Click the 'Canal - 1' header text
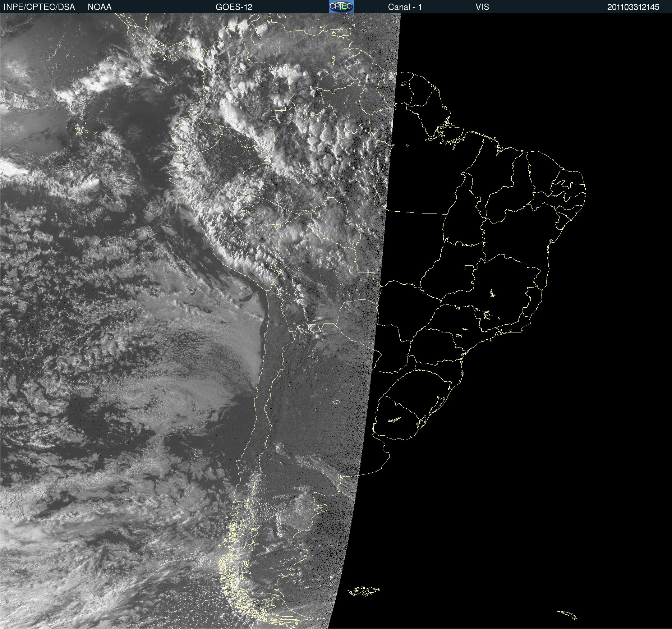Screen dimensions: 672x629 point(405,7)
